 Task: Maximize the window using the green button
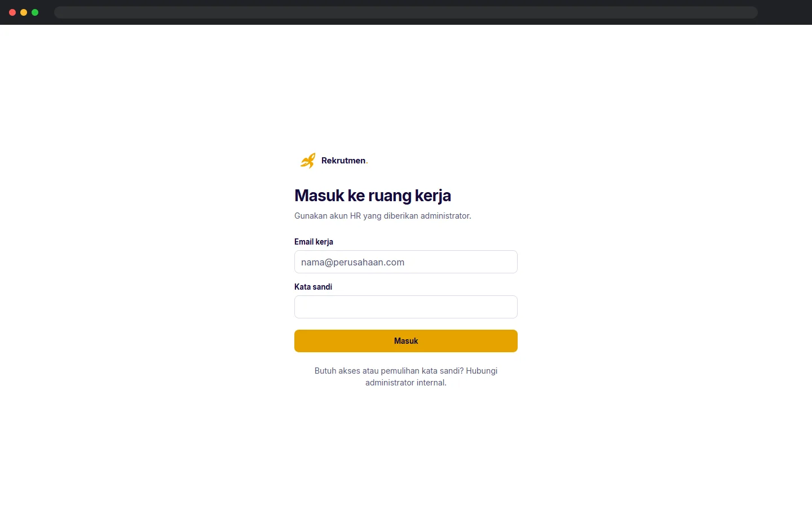tap(35, 12)
